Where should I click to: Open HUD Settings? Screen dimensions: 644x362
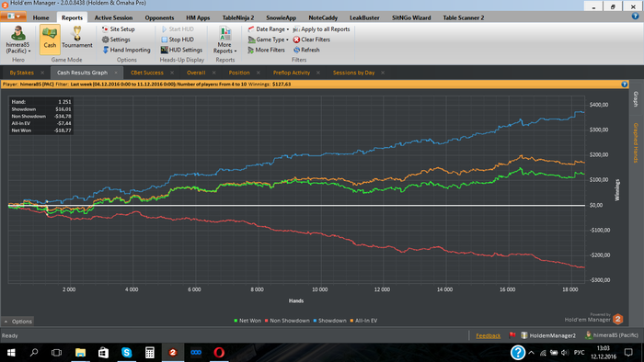click(181, 50)
